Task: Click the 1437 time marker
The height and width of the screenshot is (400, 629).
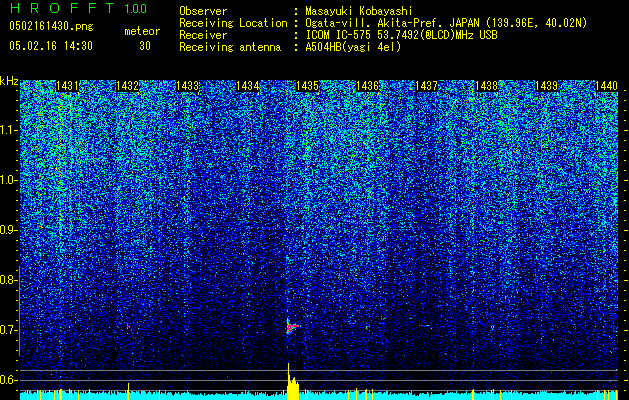Action: 426,86
